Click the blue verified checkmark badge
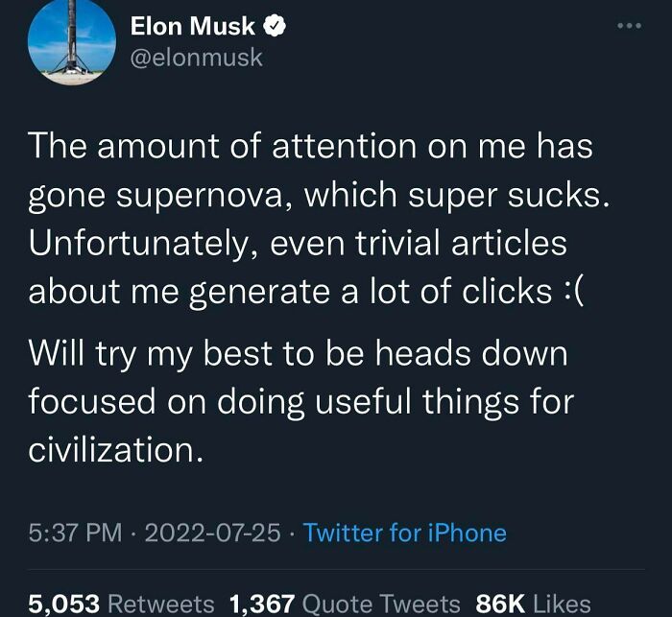Image resolution: width=672 pixels, height=617 pixels. coord(275,29)
